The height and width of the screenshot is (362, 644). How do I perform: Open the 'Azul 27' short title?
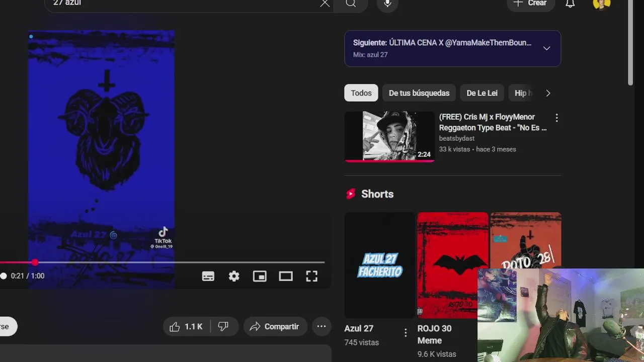coord(359,328)
